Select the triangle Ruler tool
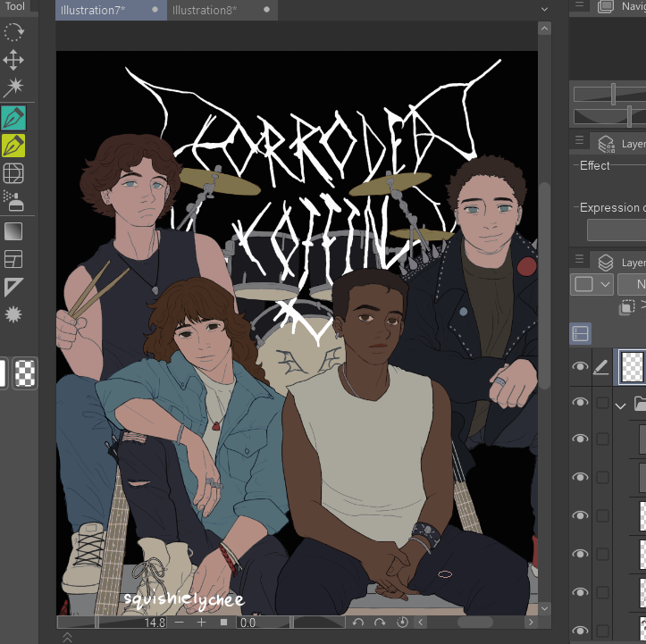This screenshot has width=646, height=644. point(13,287)
